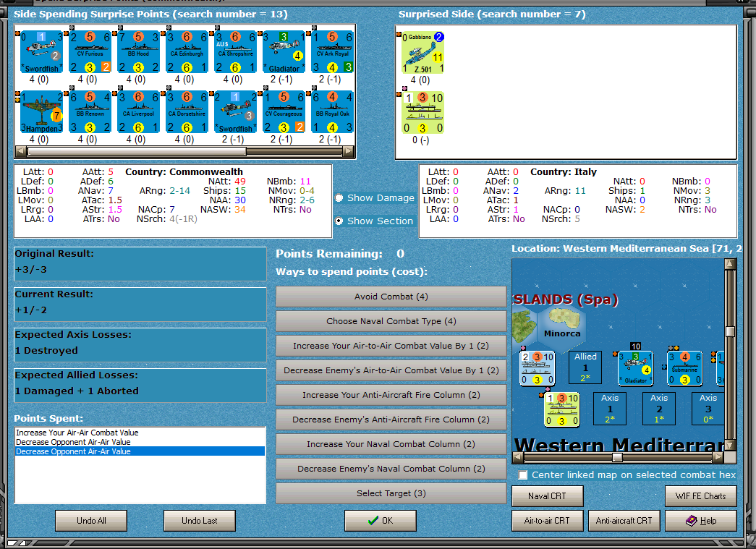Viewport: 756px width, 549px height.
Task: Click the map vertical scrollbar thumb
Action: pyautogui.click(x=730, y=332)
